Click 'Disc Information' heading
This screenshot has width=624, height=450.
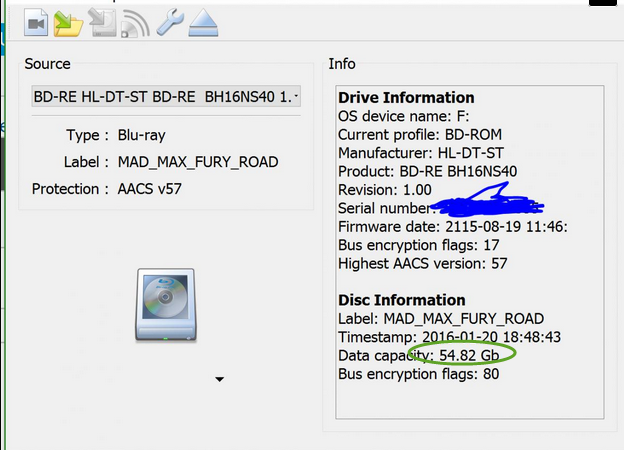(x=402, y=300)
